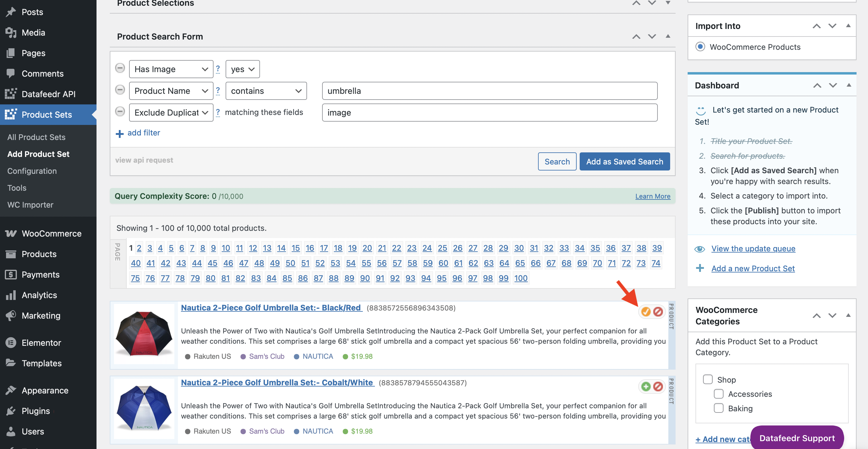Click the WooCommerce logo icon in sidebar
868x449 pixels.
click(11, 233)
